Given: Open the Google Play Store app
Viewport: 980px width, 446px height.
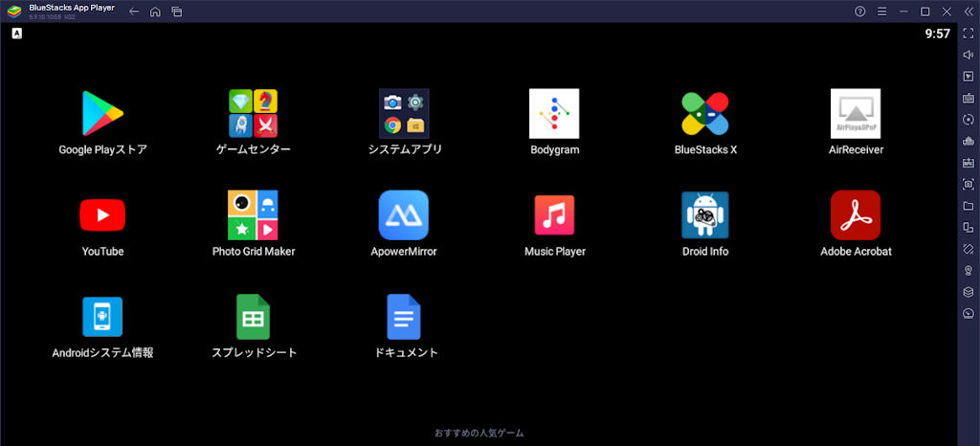Looking at the screenshot, I should (102, 113).
